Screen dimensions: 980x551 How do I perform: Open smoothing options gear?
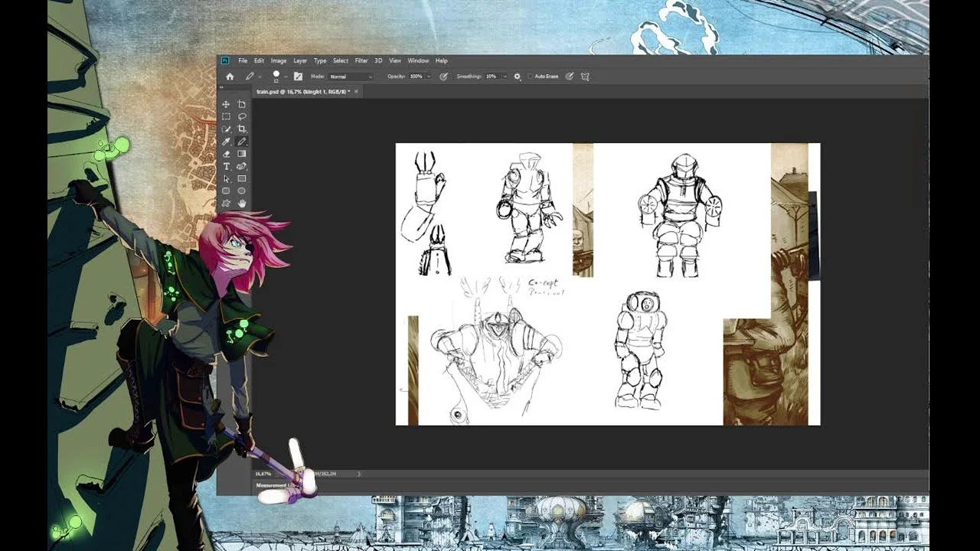point(518,77)
